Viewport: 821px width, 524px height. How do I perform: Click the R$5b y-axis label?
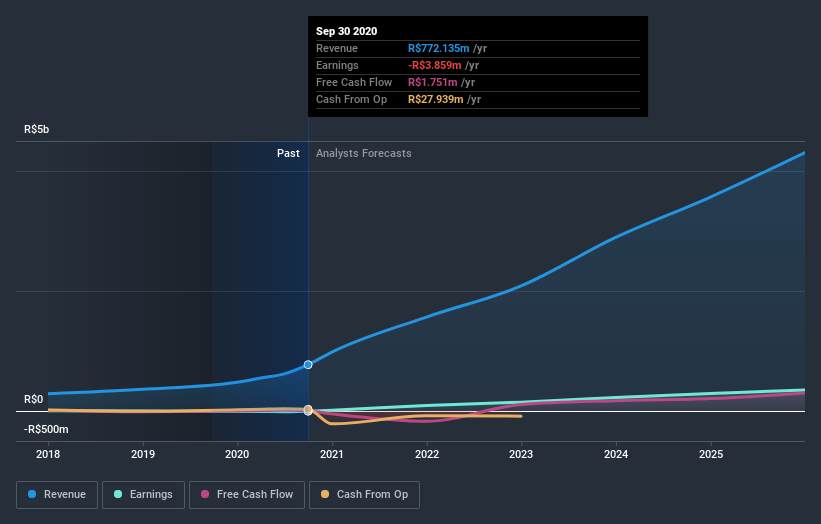coord(37,129)
